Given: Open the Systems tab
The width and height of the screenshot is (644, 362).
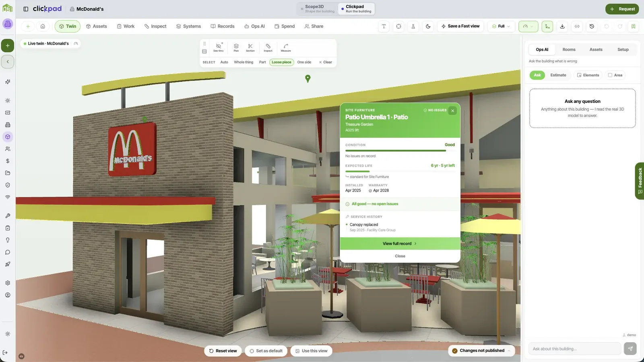Looking at the screenshot, I should tap(188, 26).
